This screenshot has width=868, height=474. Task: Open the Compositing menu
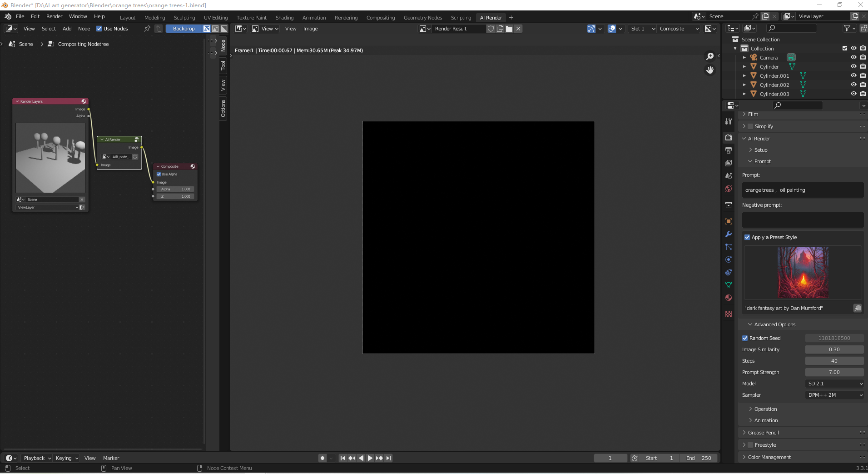coord(381,17)
